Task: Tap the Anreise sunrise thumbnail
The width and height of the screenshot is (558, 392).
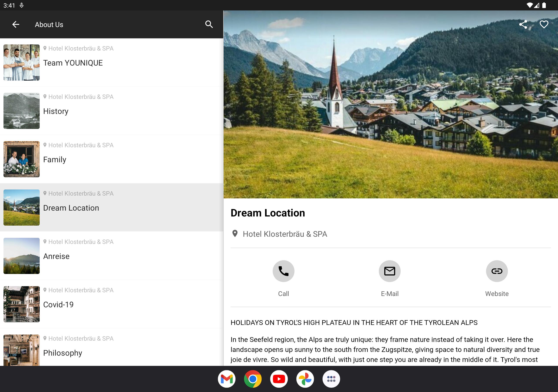Action: [x=21, y=256]
